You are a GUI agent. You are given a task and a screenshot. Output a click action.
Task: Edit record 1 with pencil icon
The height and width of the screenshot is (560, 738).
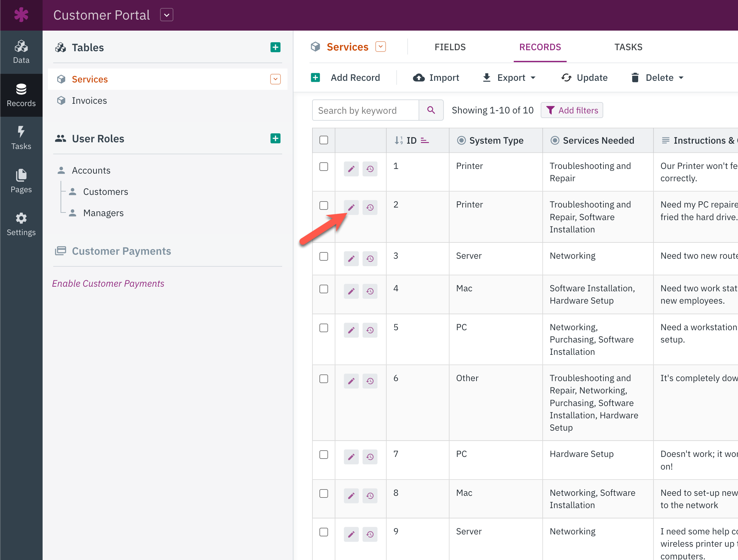[x=351, y=169]
